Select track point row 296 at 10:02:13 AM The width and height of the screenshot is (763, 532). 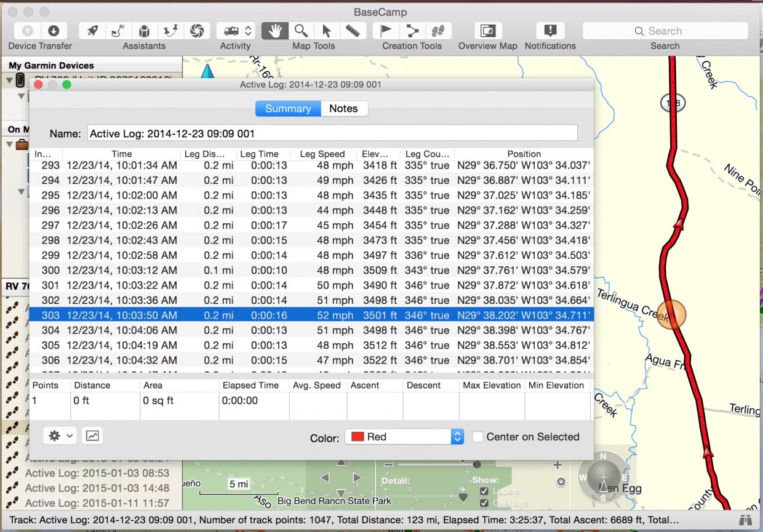pos(311,210)
